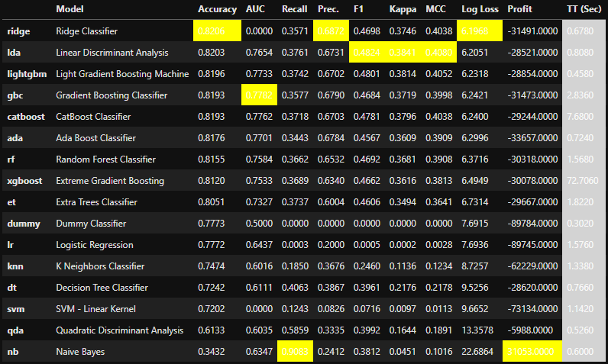Image resolution: width=608 pixels, height=364 pixels.
Task: Click qda log loss 13.3578
Action: (x=477, y=330)
